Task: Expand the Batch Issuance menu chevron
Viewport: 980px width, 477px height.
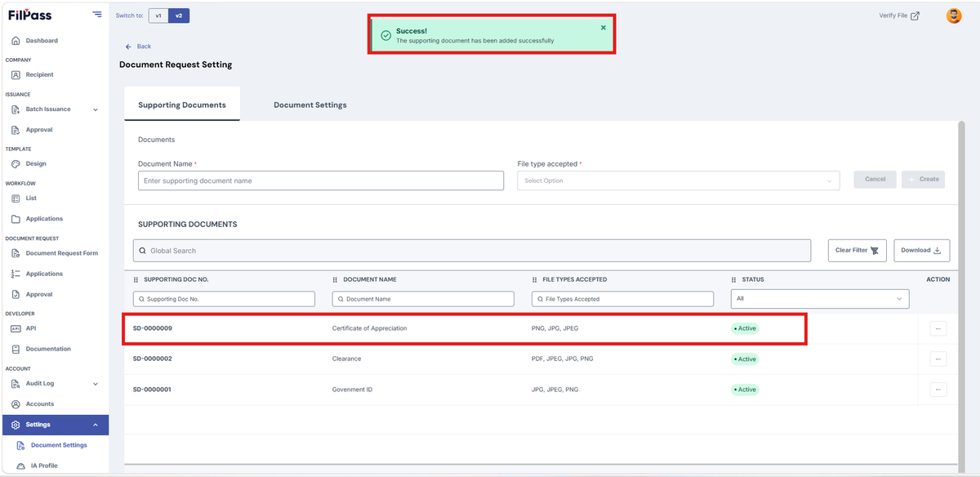Action: click(x=96, y=109)
